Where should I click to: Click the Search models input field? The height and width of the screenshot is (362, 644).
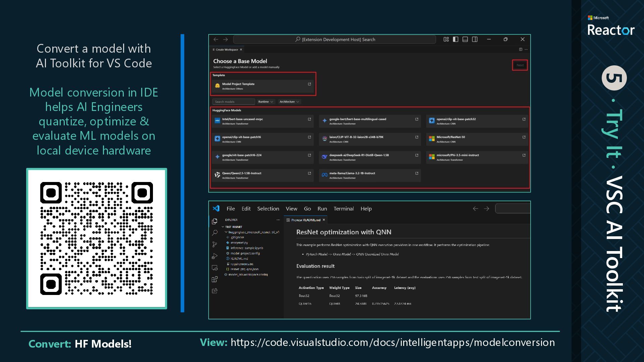point(233,102)
